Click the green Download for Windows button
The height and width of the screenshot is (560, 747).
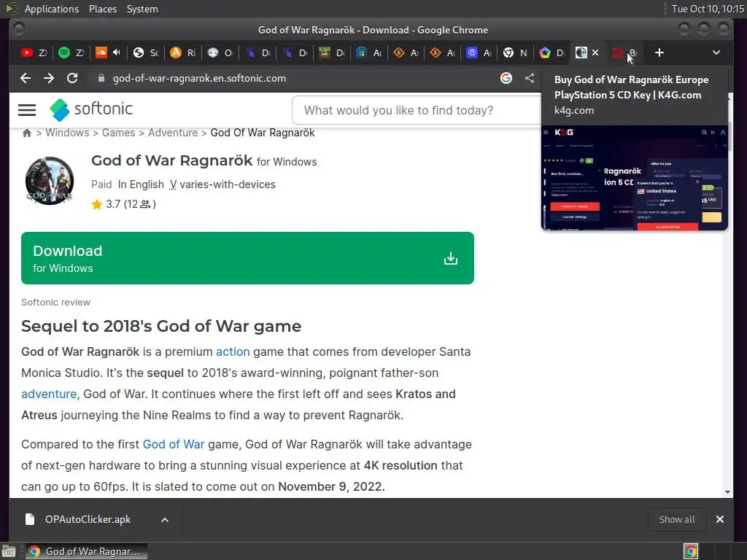247,258
